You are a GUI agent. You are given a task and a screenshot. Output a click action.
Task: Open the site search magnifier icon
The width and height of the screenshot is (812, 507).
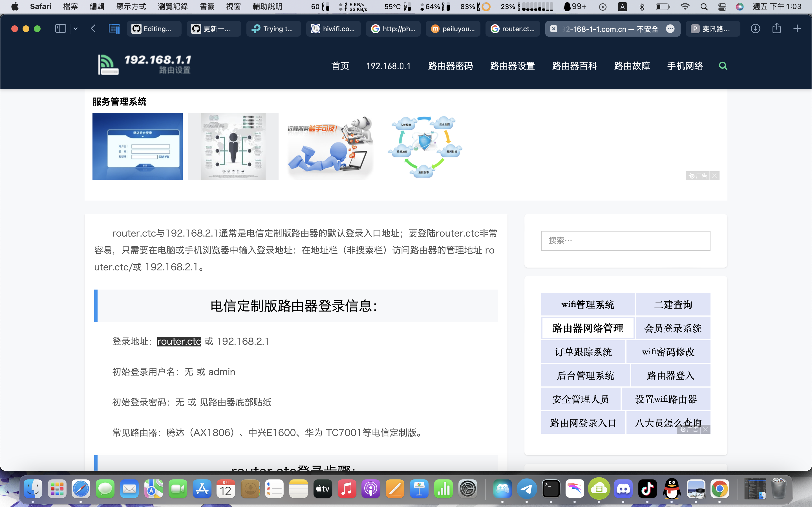(x=723, y=66)
